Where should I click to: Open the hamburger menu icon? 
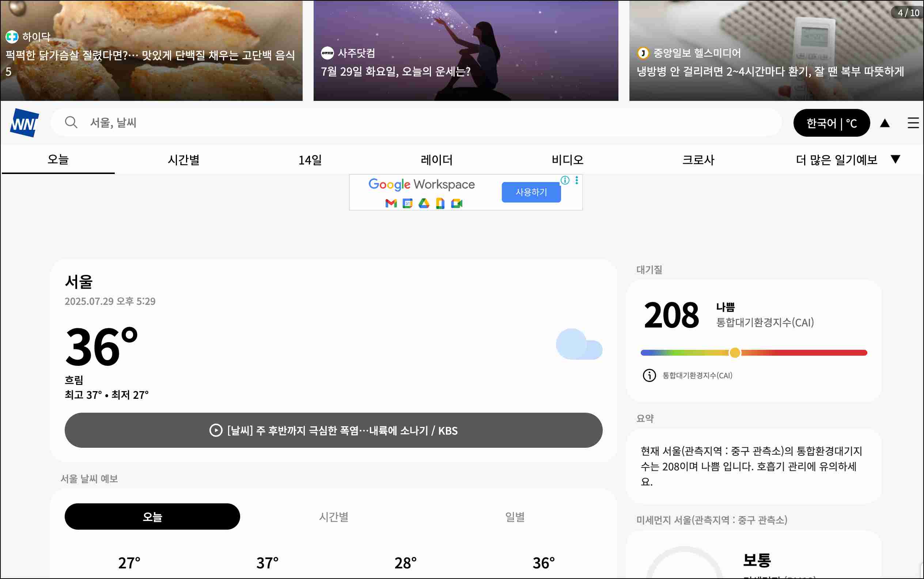tap(913, 123)
